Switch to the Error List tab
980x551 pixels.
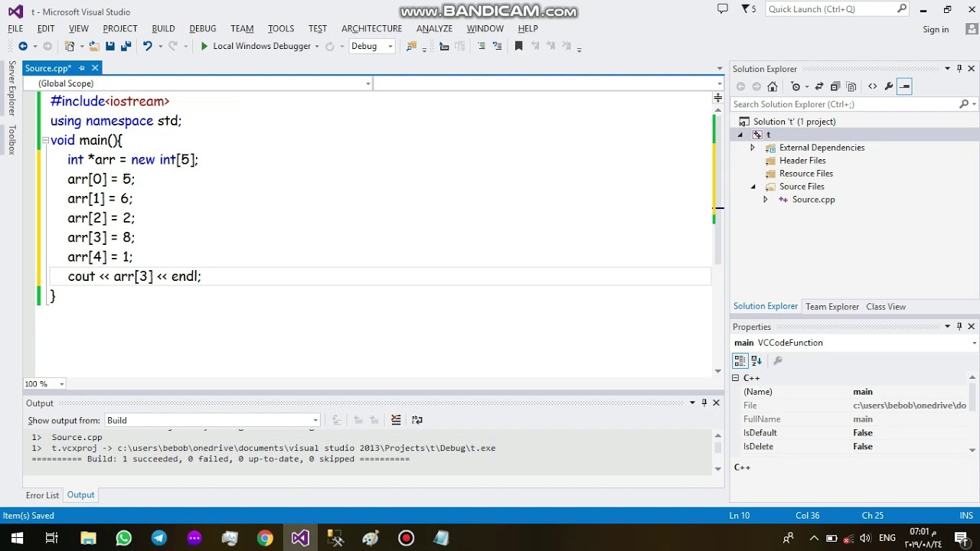click(x=42, y=495)
